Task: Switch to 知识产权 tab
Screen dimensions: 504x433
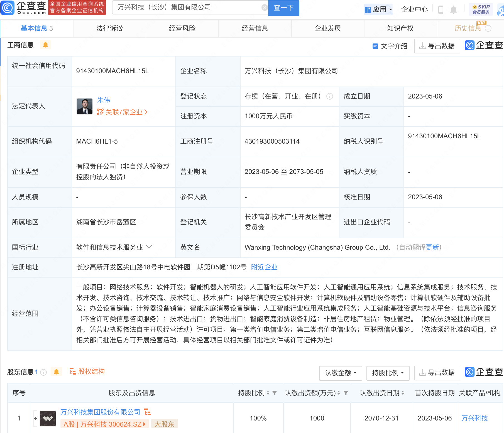Action: [x=400, y=28]
